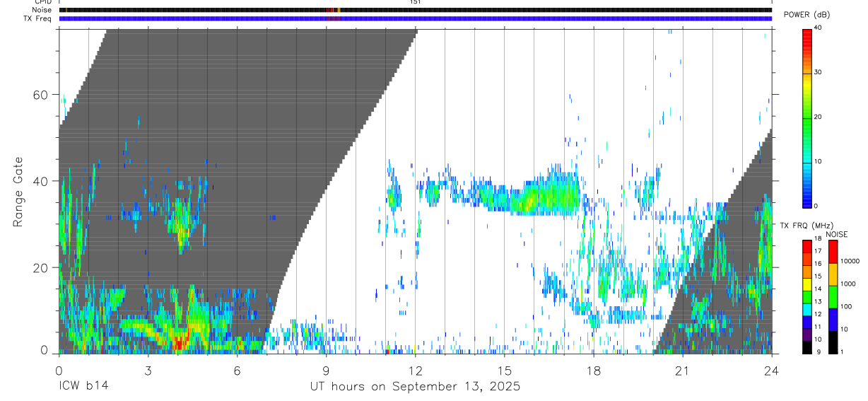Click the 14 value on TX FRQ scale
Image resolution: width=868 pixels, height=401 pixels.
(818, 289)
